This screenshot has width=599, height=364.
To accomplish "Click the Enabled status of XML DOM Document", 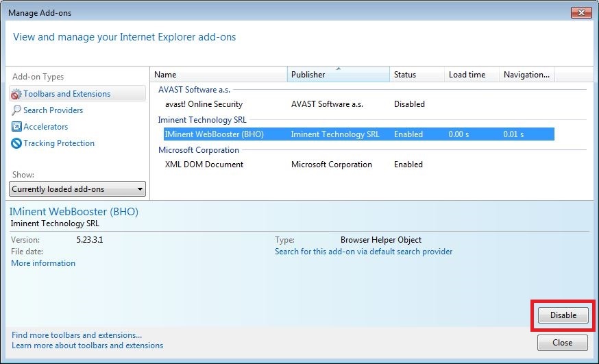I will point(408,165).
